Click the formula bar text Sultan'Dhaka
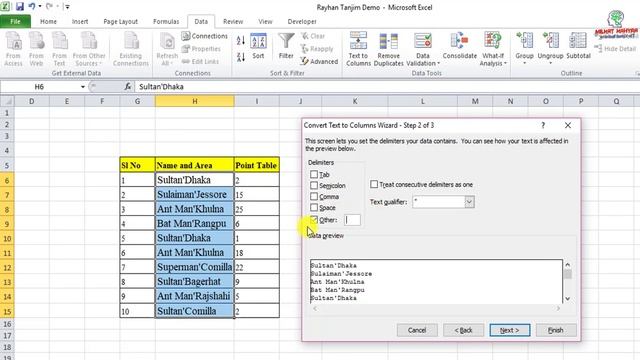This screenshot has height=360, width=640. pyautogui.click(x=161, y=87)
